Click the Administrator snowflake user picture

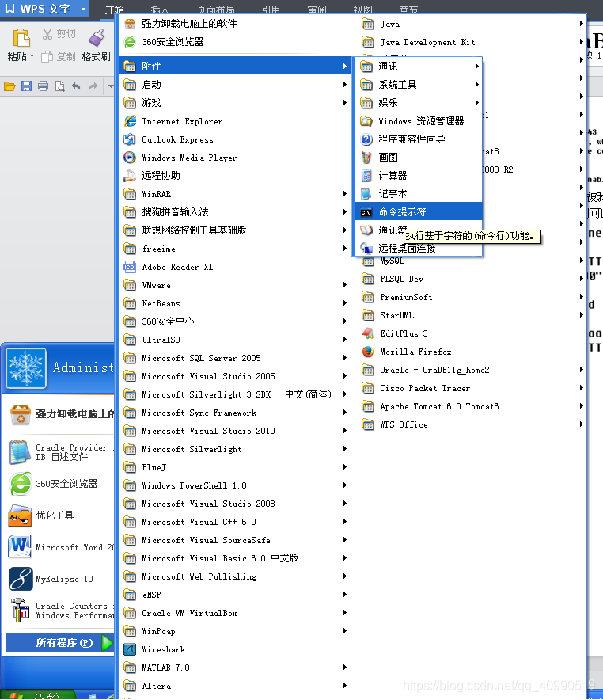point(26,368)
